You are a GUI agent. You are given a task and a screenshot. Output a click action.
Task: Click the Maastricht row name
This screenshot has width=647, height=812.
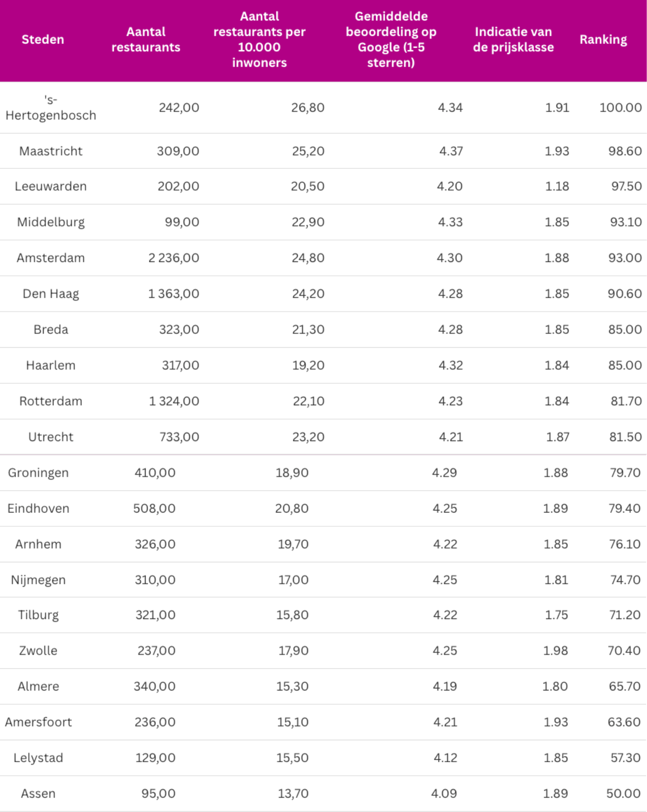click(51, 151)
